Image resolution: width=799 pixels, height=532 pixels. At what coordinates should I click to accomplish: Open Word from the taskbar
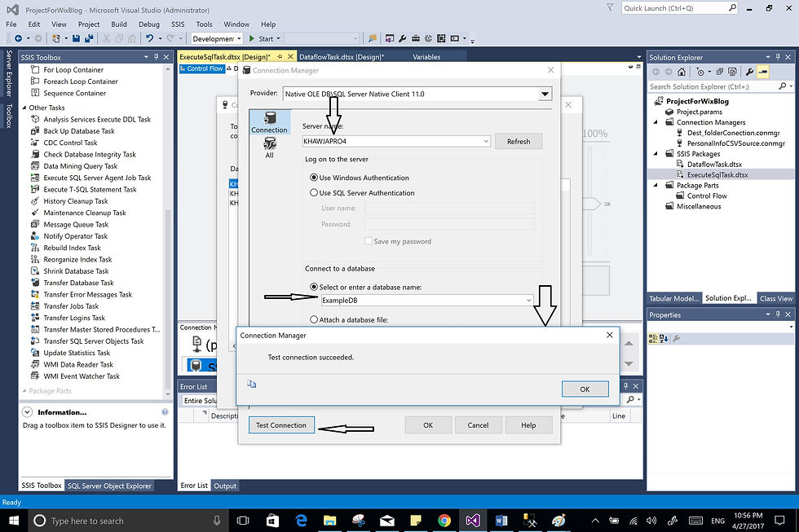pos(501,521)
